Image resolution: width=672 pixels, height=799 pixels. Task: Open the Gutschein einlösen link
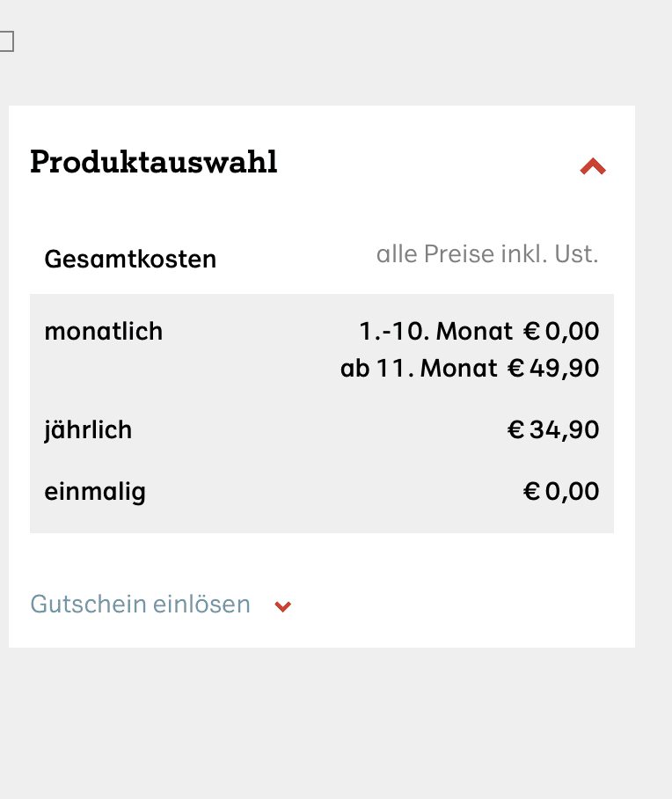pyautogui.click(x=141, y=605)
